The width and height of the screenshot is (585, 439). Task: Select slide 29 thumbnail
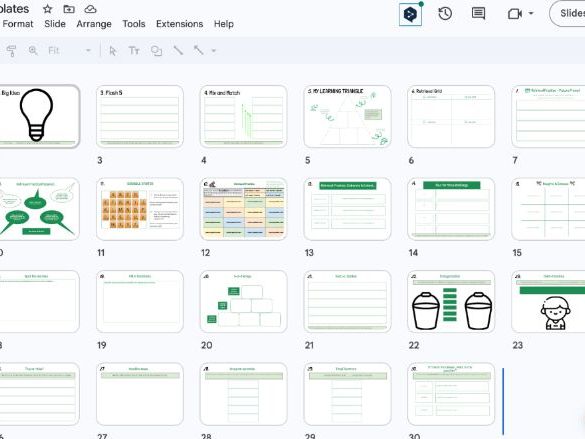tap(347, 394)
